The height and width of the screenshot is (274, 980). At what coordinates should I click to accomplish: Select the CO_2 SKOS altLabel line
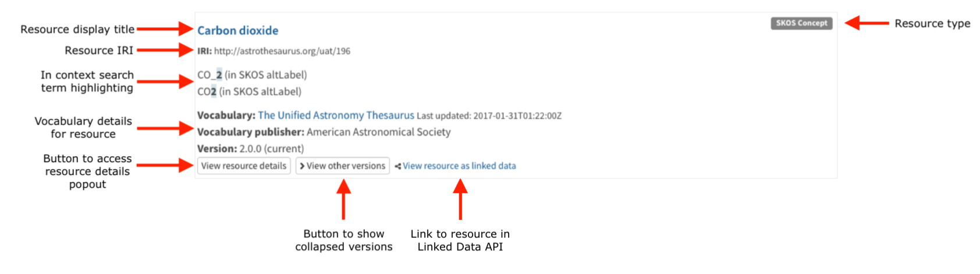(252, 75)
